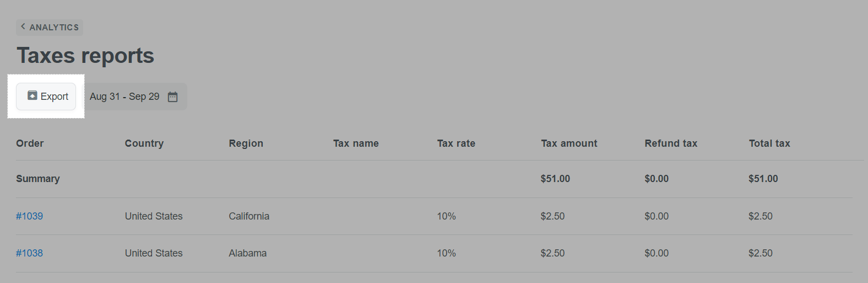Select the Refund tax column header
The image size is (868, 283).
pyautogui.click(x=671, y=143)
